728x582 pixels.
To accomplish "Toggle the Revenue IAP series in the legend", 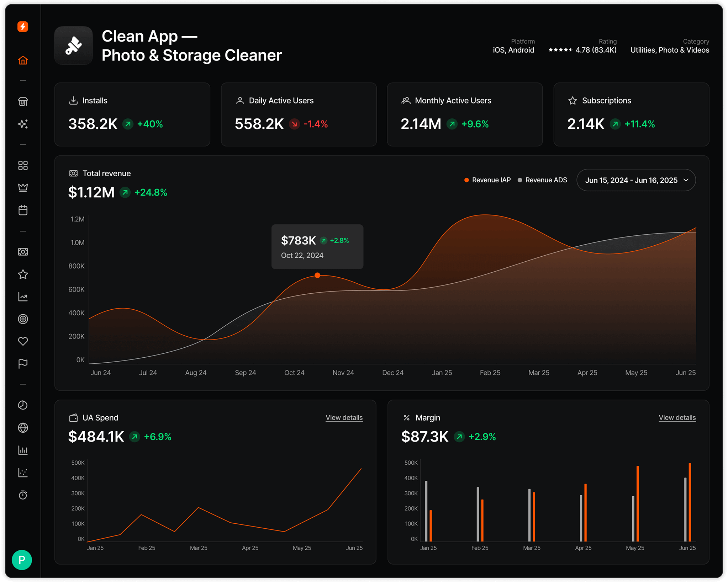I will coord(487,180).
